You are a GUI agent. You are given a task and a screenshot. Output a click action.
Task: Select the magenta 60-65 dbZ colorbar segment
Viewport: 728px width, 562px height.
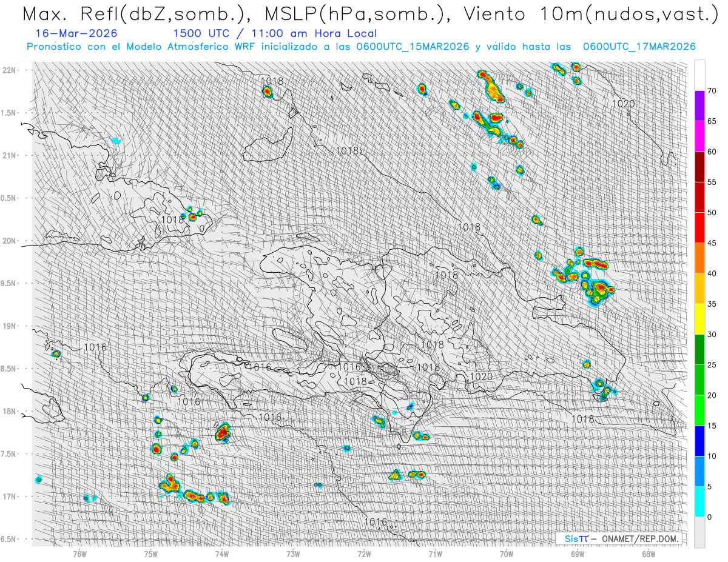point(699,136)
